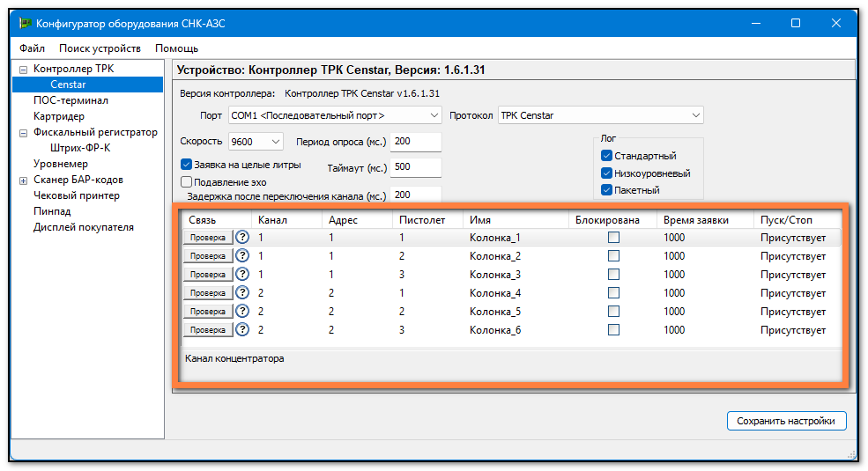868x471 pixels.
Task: Open the Поиск устройств menu
Action: coord(100,48)
